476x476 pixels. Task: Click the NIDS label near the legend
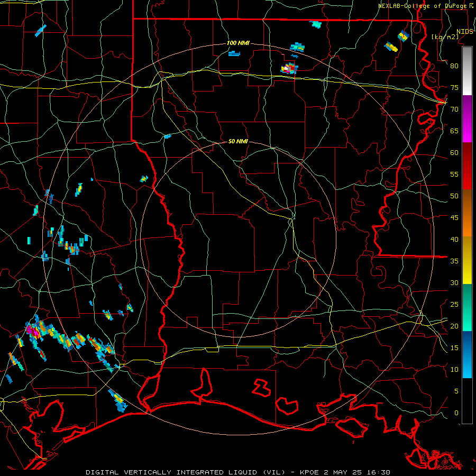(464, 32)
